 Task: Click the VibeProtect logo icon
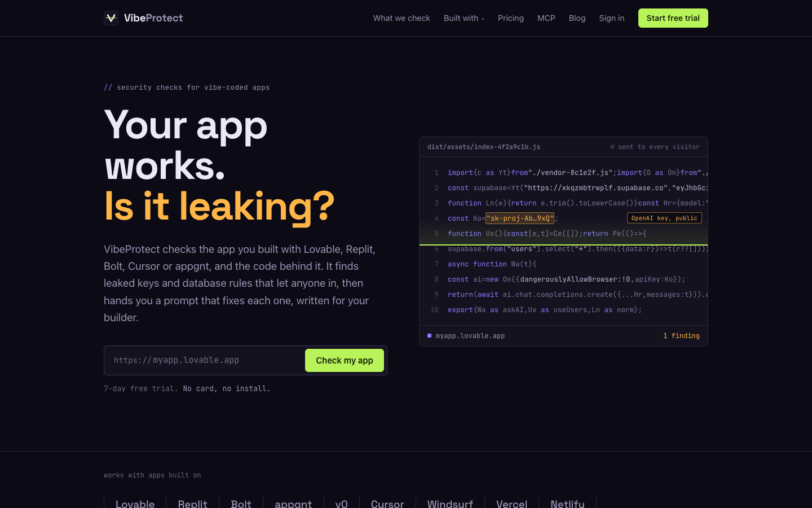point(111,18)
